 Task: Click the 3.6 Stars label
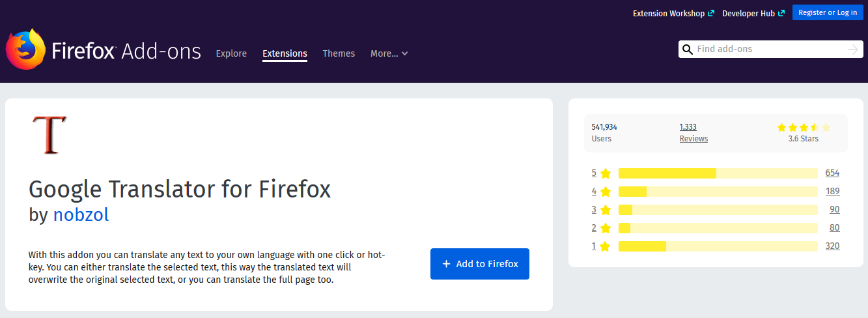pos(804,139)
